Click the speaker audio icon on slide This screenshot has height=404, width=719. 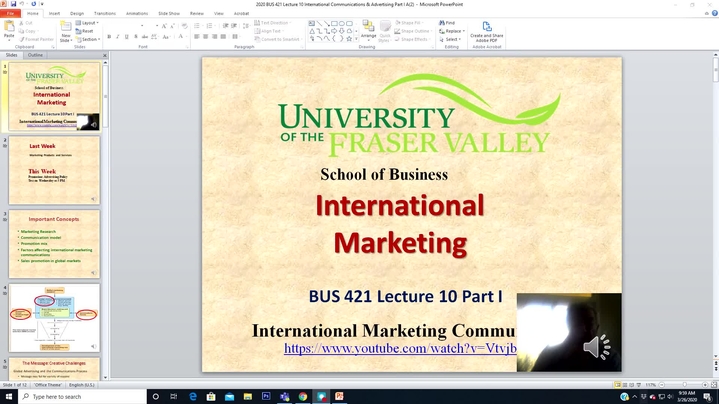pyautogui.click(x=597, y=347)
